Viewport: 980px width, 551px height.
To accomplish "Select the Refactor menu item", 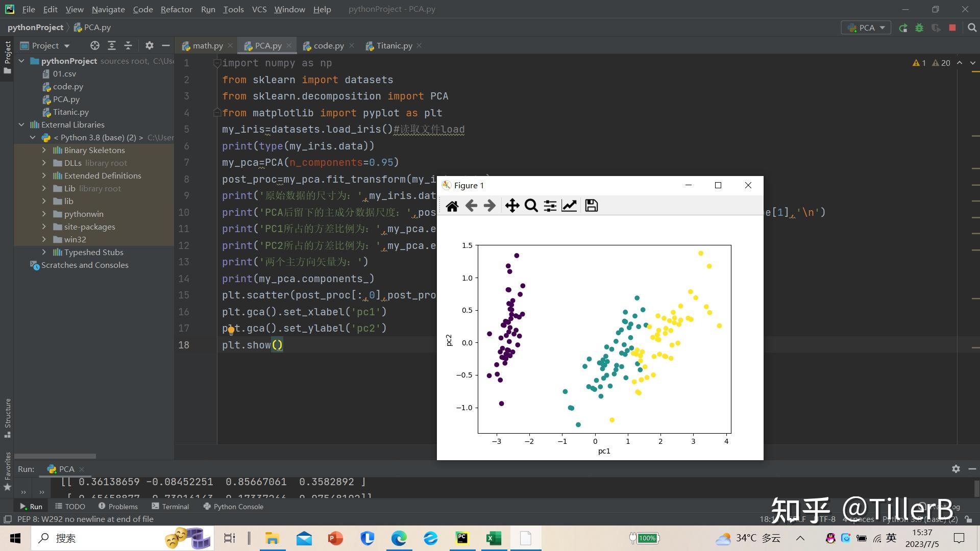I will click(x=176, y=9).
